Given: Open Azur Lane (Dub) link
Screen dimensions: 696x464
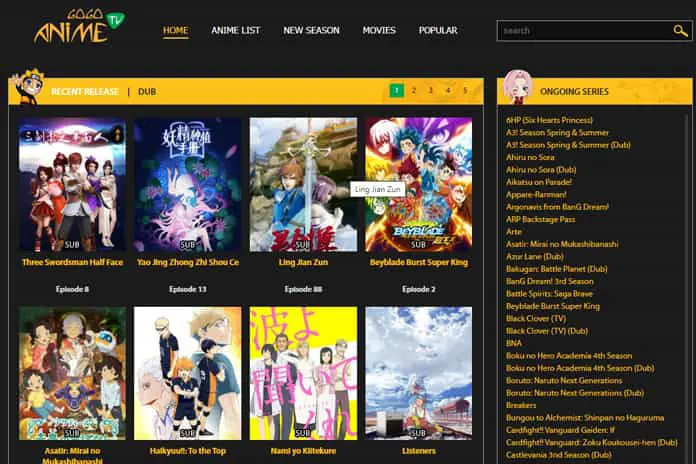Looking at the screenshot, I should (535, 257).
